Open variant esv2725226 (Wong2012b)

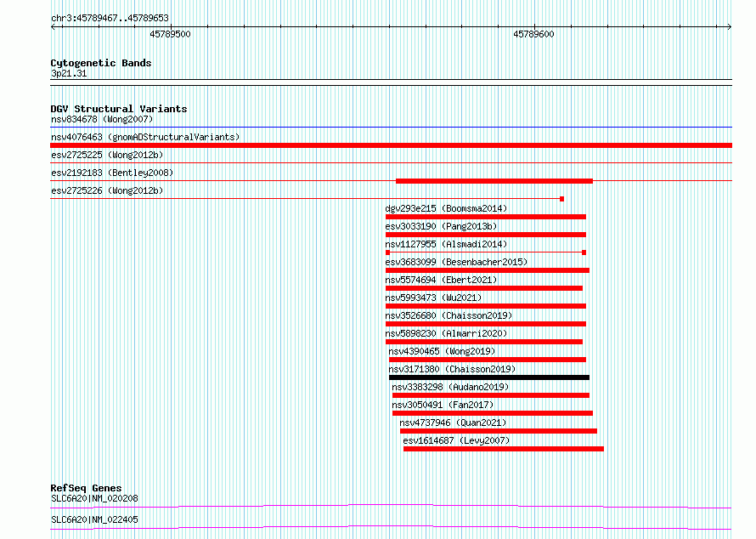tap(107, 190)
